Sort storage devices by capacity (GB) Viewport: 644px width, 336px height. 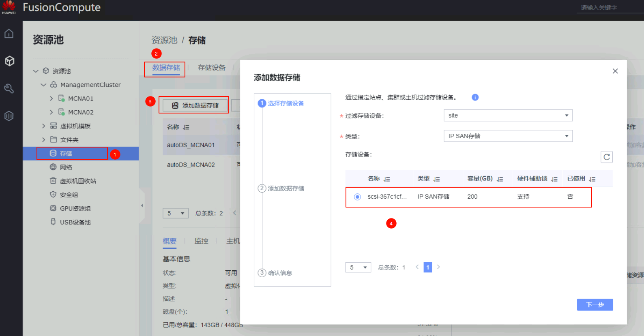pos(500,179)
